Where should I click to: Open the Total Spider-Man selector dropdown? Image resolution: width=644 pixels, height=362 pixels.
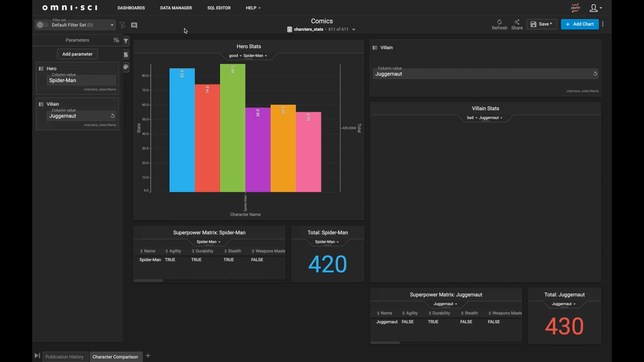(x=327, y=242)
